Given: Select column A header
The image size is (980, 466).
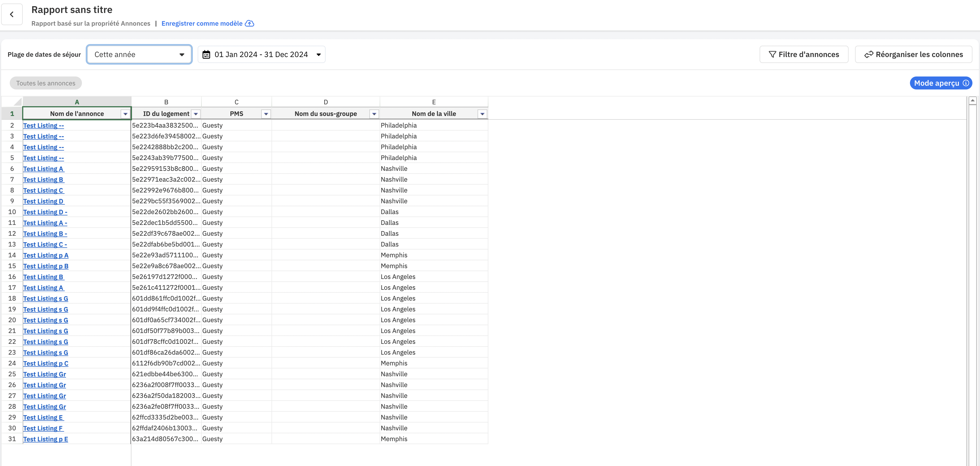Looking at the screenshot, I should [77, 102].
